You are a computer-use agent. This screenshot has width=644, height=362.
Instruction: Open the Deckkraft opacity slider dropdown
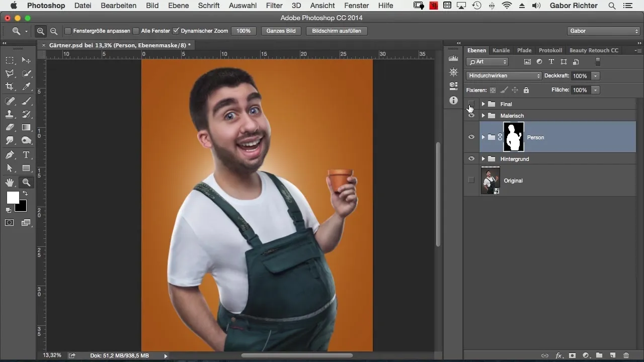[x=596, y=76]
